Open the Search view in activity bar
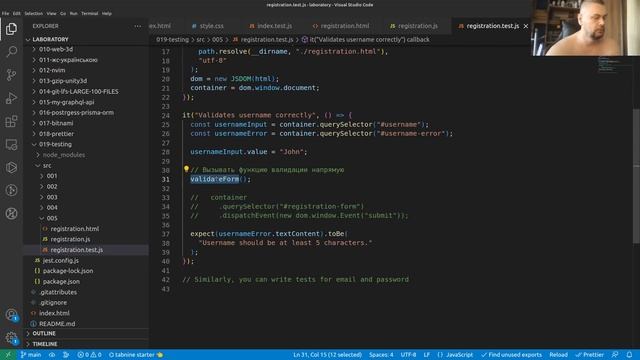This screenshot has width=640, height=360. click(11, 51)
